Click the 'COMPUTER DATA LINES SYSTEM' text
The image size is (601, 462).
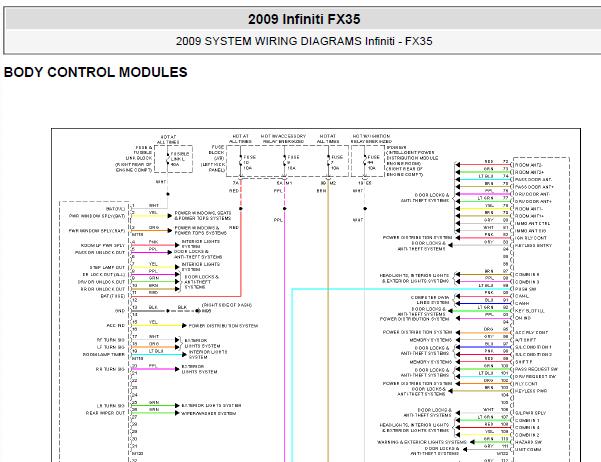tap(430, 300)
